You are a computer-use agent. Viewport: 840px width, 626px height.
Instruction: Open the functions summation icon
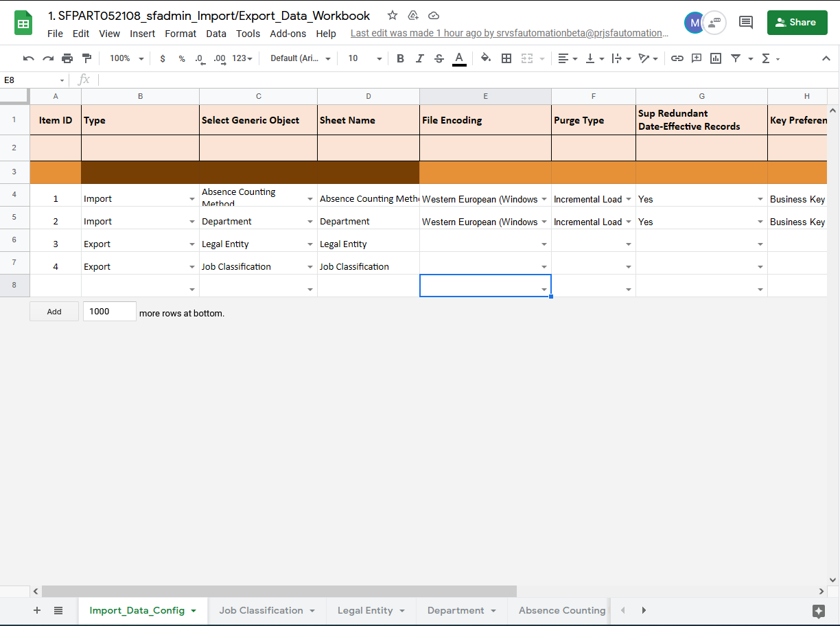[x=767, y=58]
